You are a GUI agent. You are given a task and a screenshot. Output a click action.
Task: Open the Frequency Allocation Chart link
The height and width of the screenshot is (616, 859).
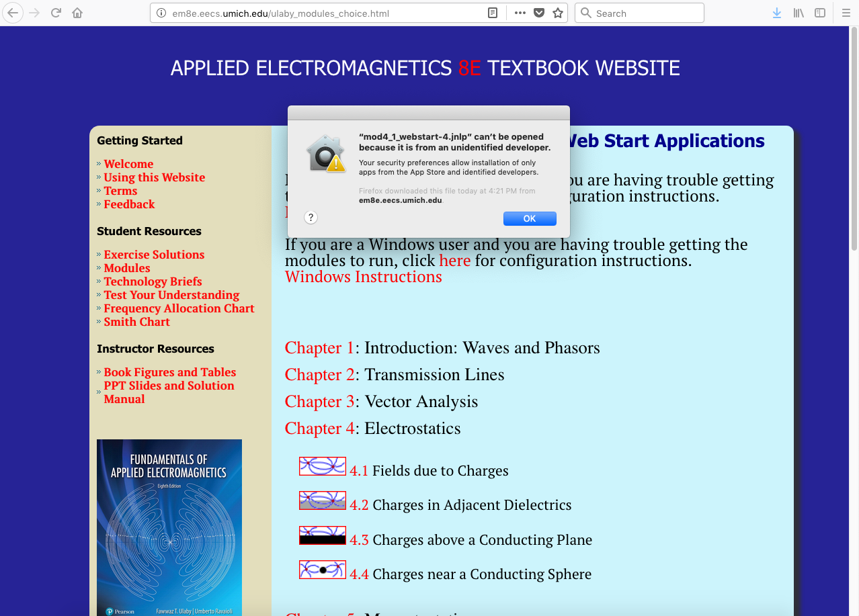(179, 308)
